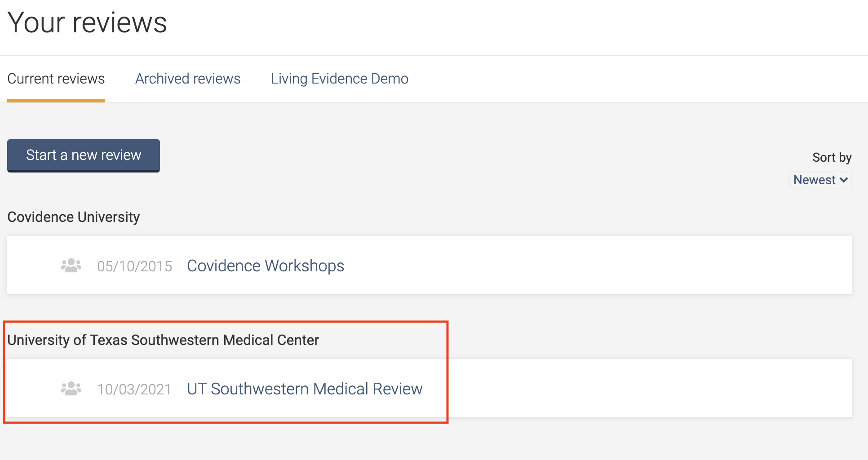Click the chevron arrow next to Newest
Image resolution: width=868 pixels, height=460 pixels.
[x=844, y=180]
